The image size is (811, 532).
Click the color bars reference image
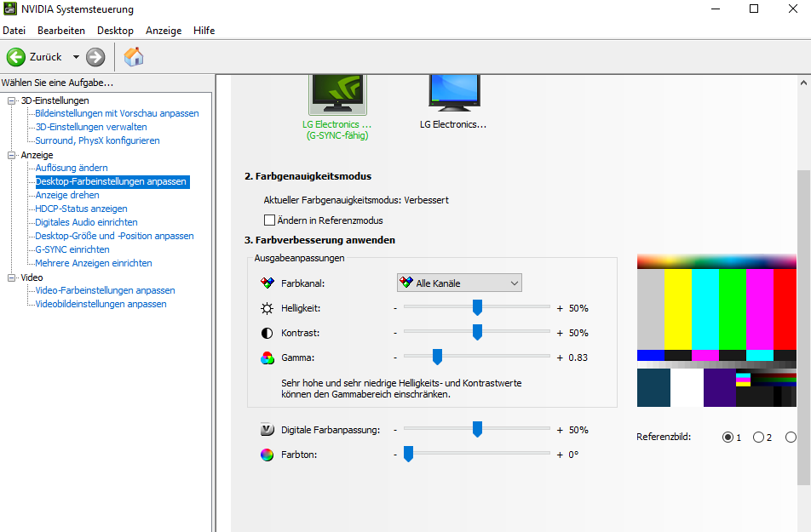click(716, 330)
